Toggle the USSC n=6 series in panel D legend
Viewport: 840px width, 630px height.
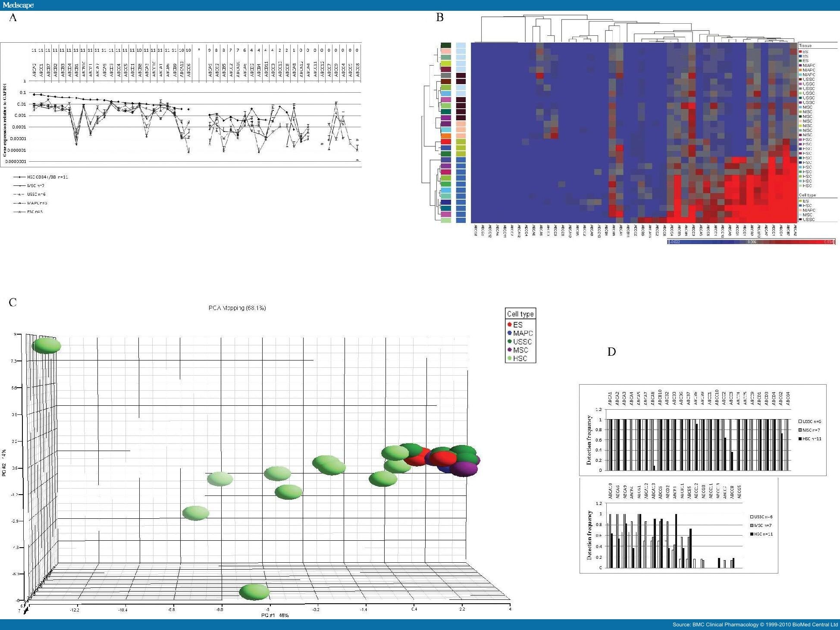[800, 421]
